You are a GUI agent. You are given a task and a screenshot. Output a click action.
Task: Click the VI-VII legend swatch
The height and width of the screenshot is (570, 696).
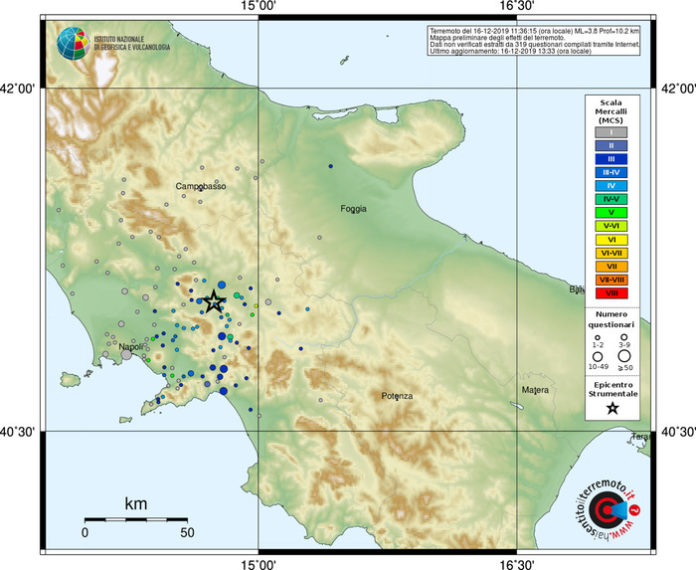(x=611, y=253)
